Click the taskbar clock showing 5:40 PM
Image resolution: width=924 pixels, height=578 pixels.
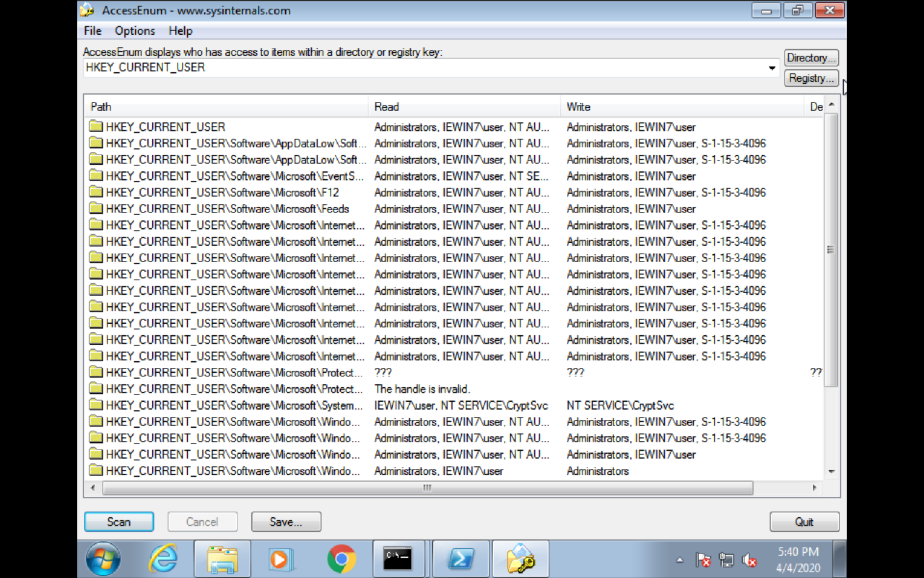tap(798, 559)
